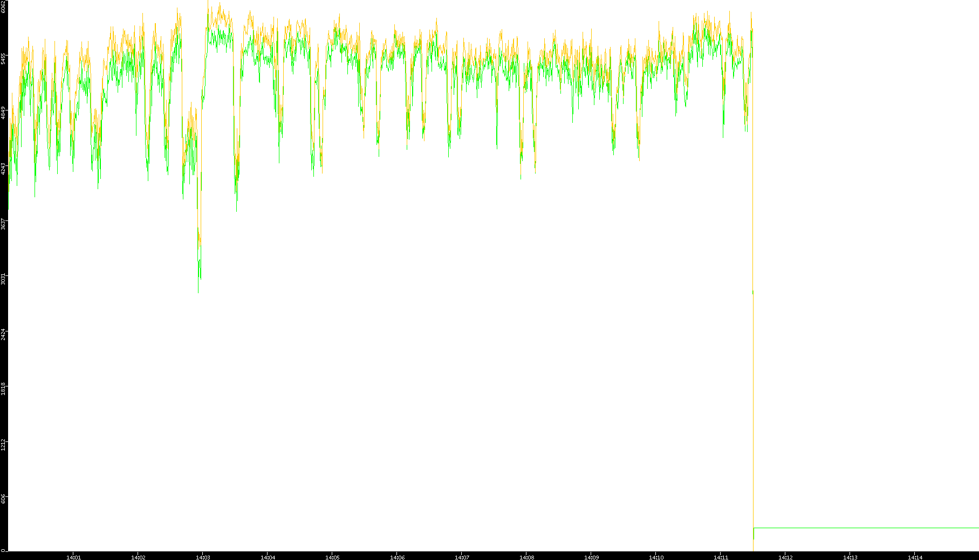Click the 14:09 time axis label

point(591,557)
